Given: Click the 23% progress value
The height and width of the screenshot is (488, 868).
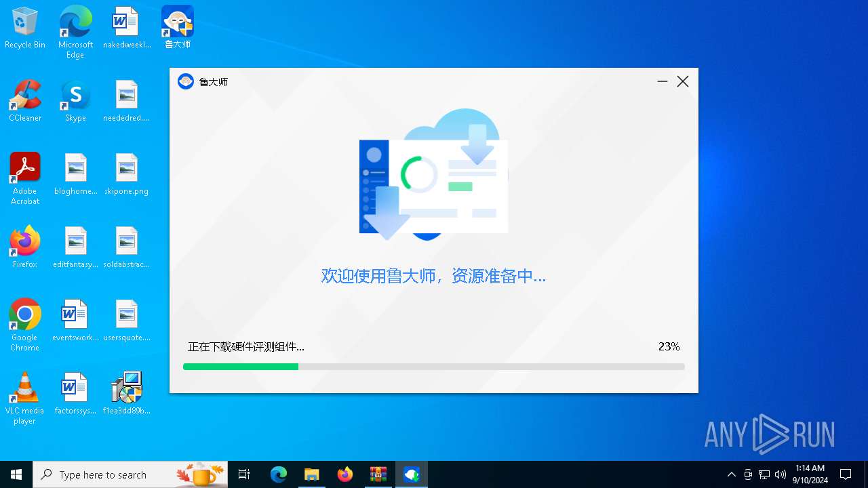Looking at the screenshot, I should (669, 346).
